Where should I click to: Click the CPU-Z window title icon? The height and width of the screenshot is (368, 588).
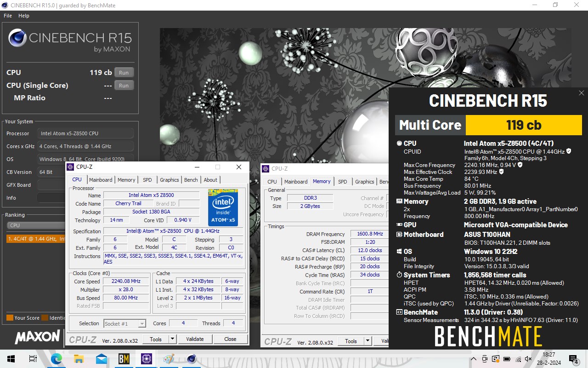70,167
